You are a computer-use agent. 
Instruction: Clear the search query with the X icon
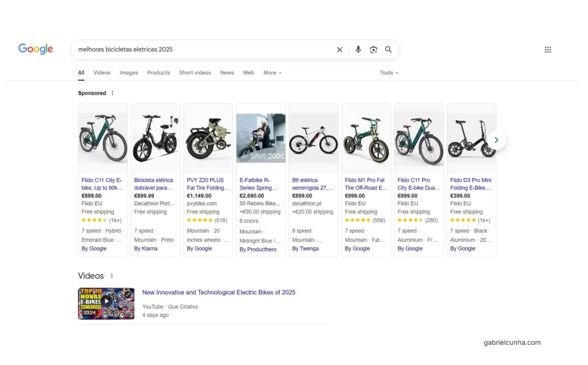pos(339,49)
